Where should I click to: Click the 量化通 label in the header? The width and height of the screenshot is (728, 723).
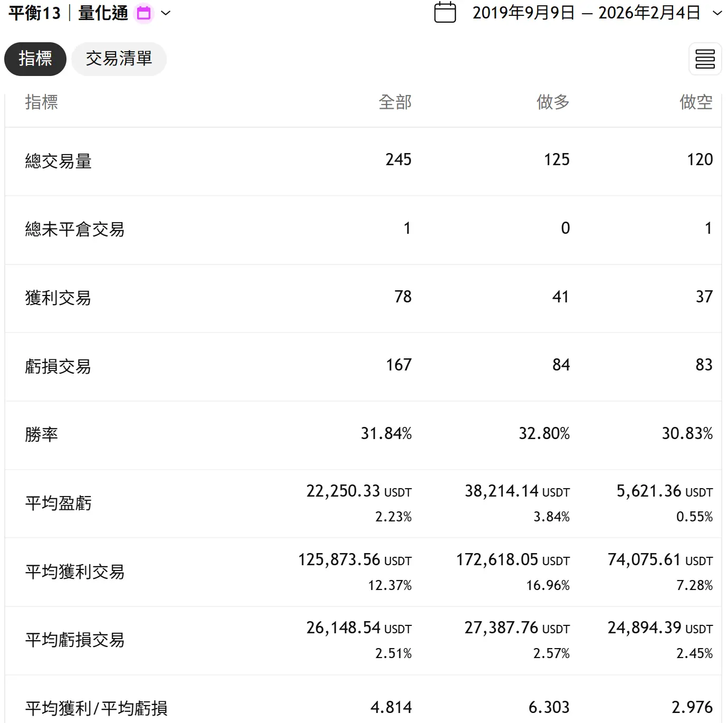coord(103,13)
